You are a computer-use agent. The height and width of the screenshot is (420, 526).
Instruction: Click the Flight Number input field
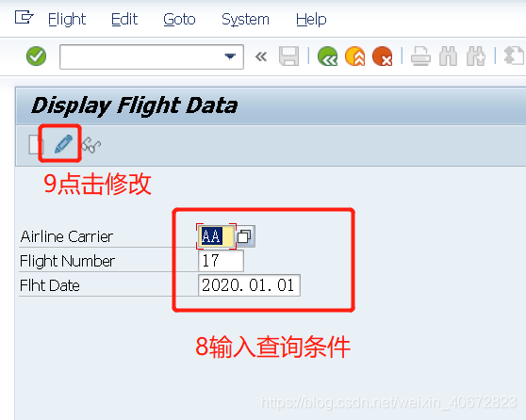pyautogui.click(x=221, y=261)
